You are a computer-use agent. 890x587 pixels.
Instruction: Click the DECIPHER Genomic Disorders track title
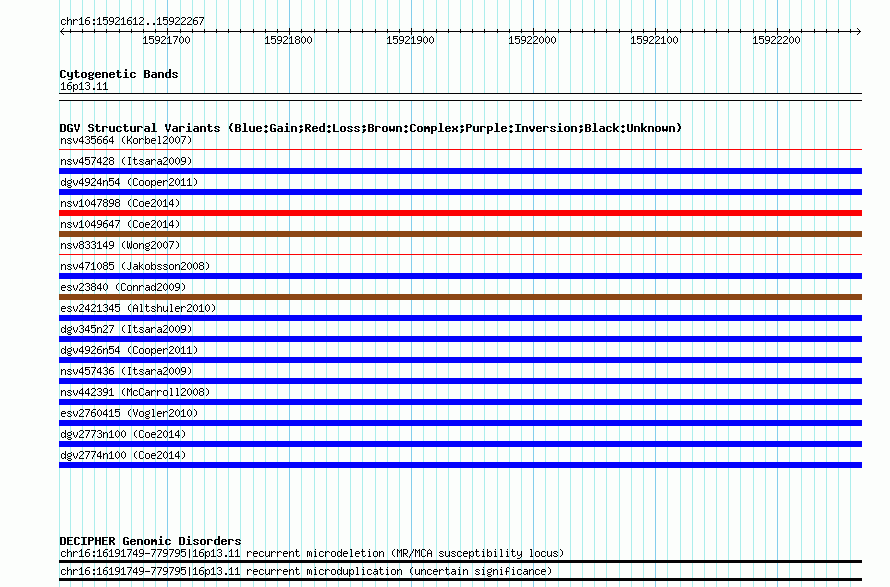pos(150,540)
